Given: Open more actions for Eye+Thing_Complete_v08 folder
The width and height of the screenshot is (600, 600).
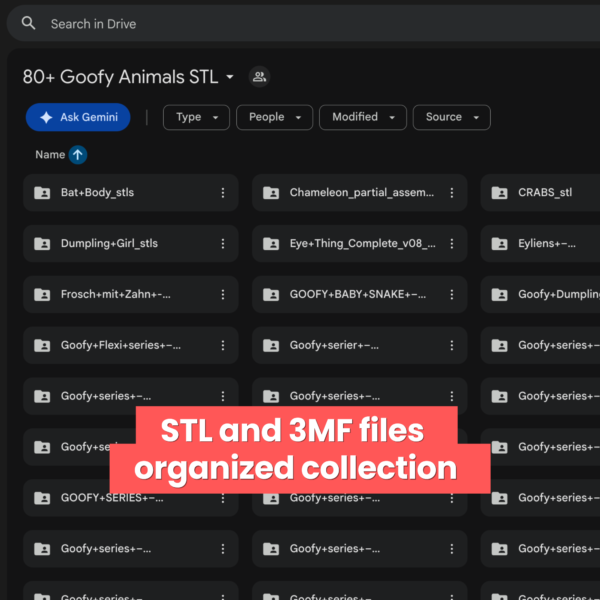Looking at the screenshot, I should point(452,243).
